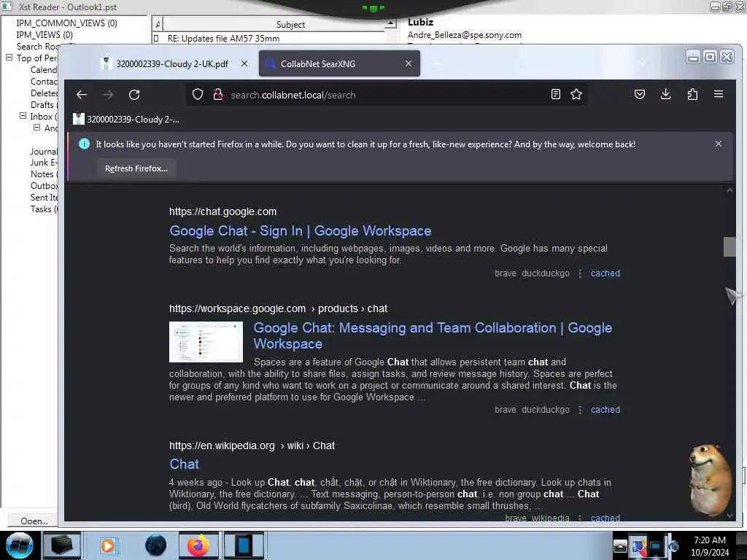
Task: Open Pocket save icon in Firefox toolbar
Action: coord(640,94)
